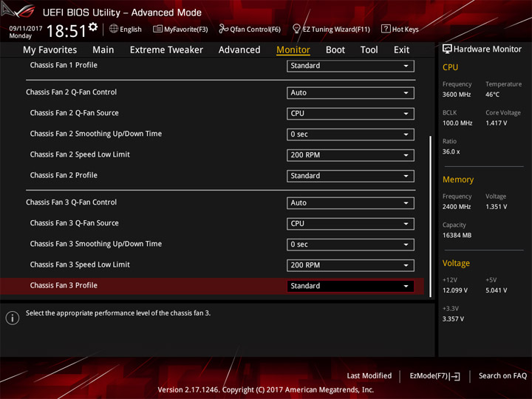
Task: Select Chassis Fan 2 Smoothing Up/Down Time label
Action: [x=95, y=134]
